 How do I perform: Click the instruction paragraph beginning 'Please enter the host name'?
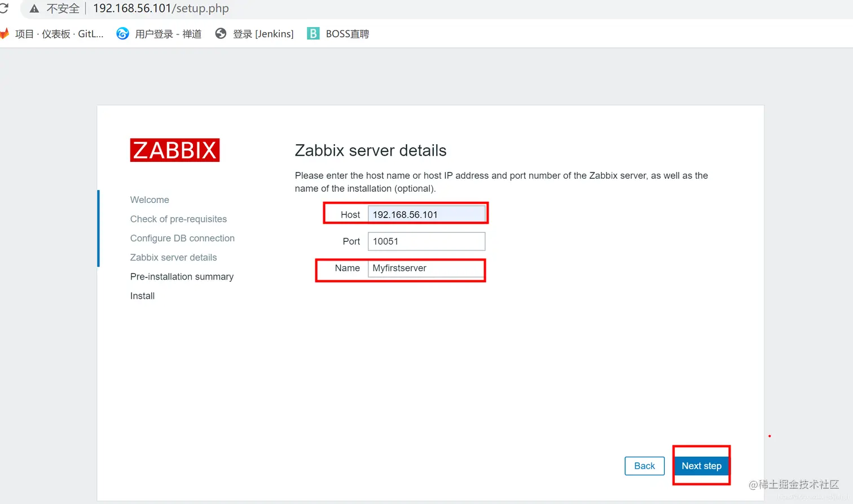pyautogui.click(x=502, y=182)
